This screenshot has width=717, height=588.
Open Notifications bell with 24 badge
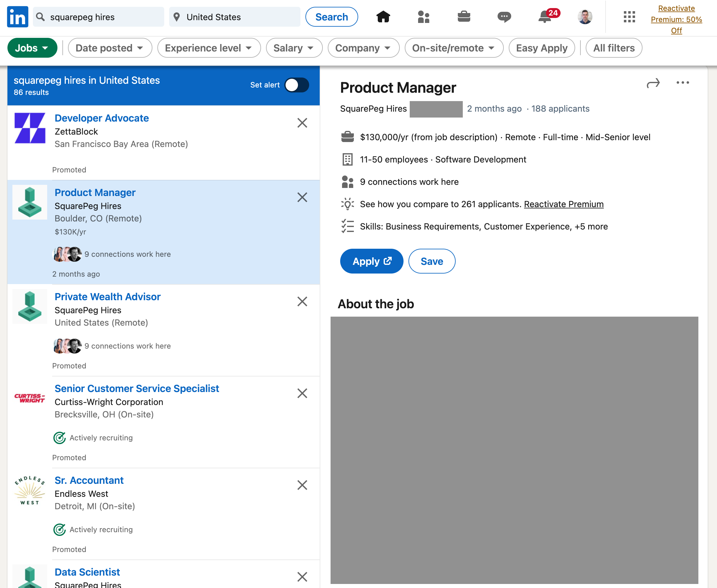(548, 16)
